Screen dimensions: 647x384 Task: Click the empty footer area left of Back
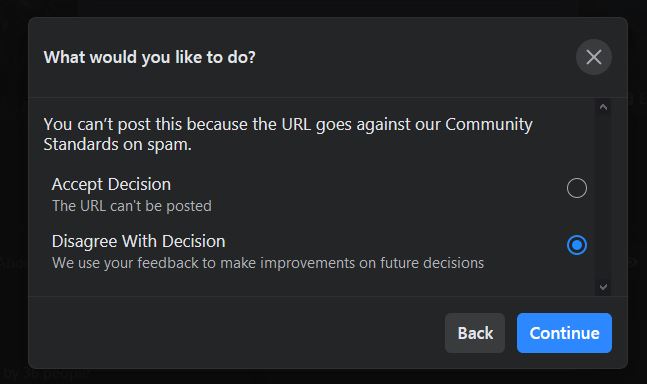235,333
